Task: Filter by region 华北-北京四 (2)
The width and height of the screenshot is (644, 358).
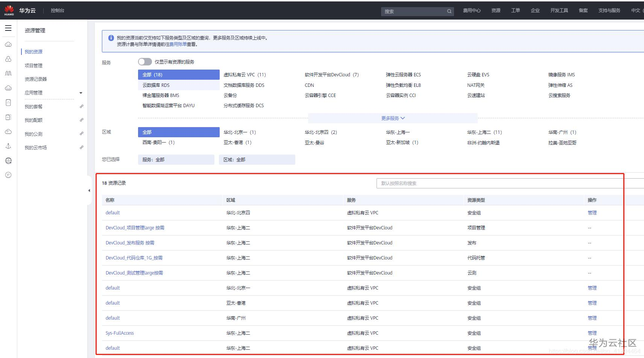Action: pyautogui.click(x=321, y=132)
